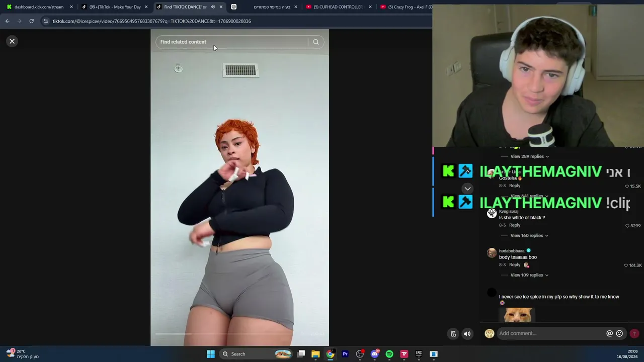Insert a mention with the @ icon
The width and height of the screenshot is (644, 362).
point(610,333)
